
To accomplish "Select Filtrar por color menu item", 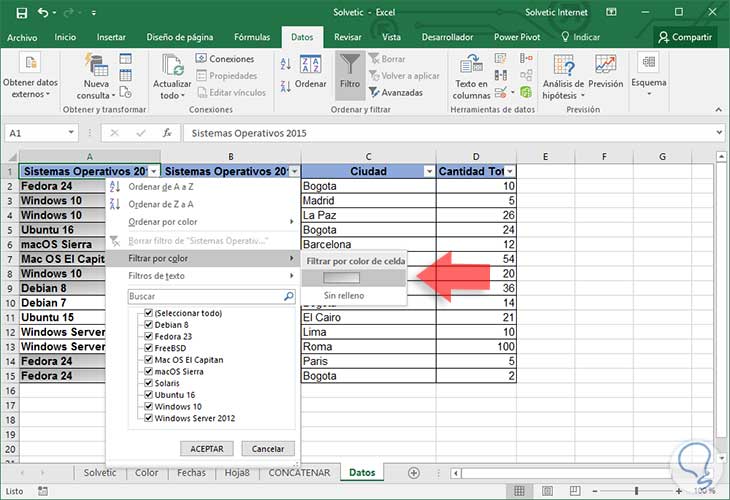I will (203, 258).
